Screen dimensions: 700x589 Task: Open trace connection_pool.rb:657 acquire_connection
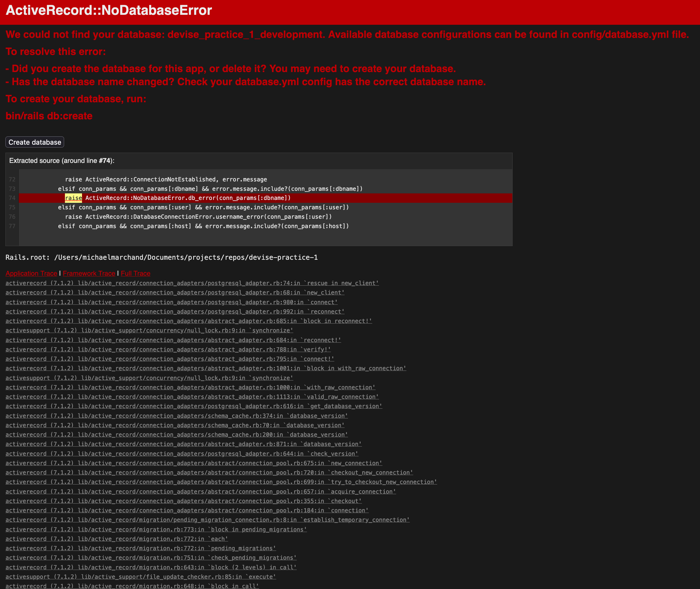(201, 492)
